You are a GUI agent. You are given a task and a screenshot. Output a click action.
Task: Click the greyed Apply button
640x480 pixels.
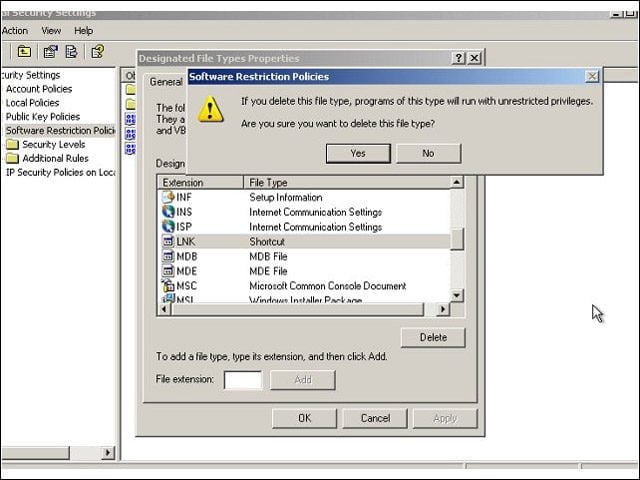pyautogui.click(x=445, y=418)
